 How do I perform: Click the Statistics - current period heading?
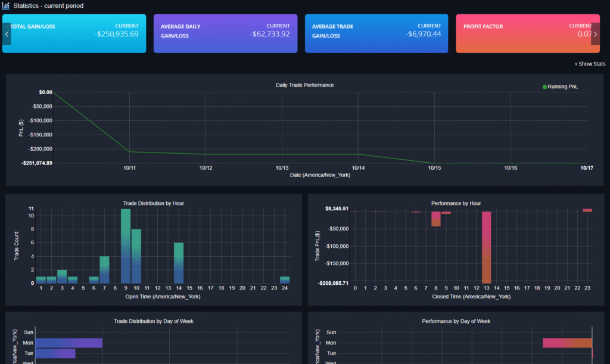point(48,6)
